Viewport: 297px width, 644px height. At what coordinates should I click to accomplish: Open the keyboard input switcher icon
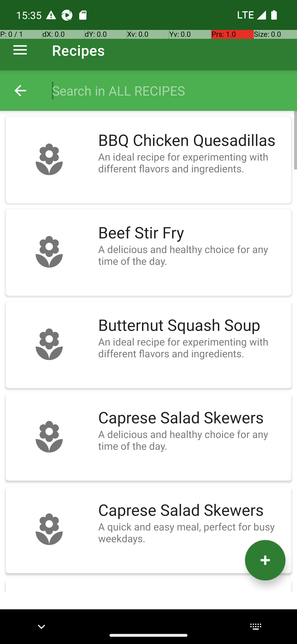[x=256, y=626]
